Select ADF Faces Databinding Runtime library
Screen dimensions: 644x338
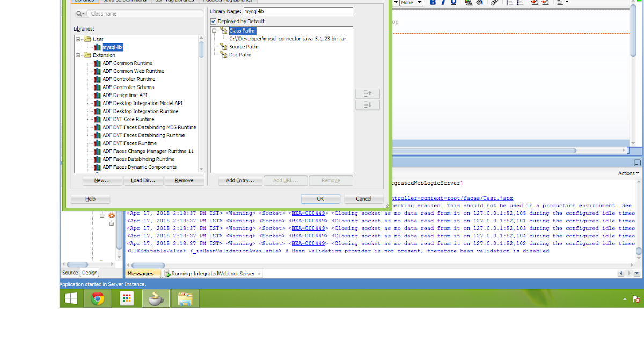click(x=138, y=159)
